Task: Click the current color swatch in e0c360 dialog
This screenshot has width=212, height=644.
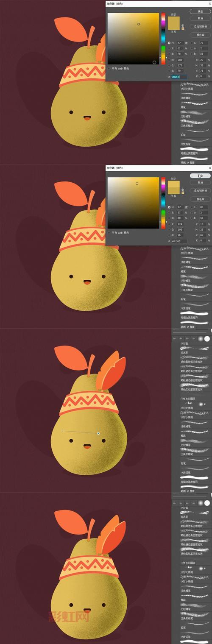Action: pyautogui.click(x=174, y=191)
